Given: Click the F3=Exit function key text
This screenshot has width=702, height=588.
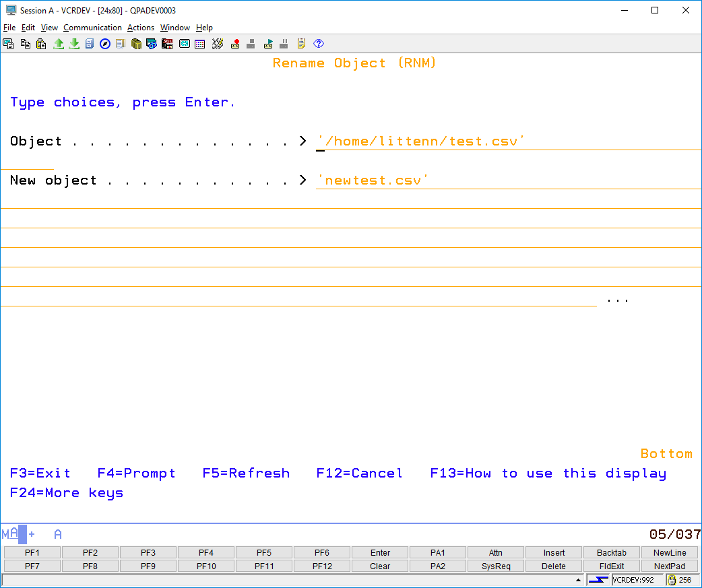Looking at the screenshot, I should click(40, 473).
